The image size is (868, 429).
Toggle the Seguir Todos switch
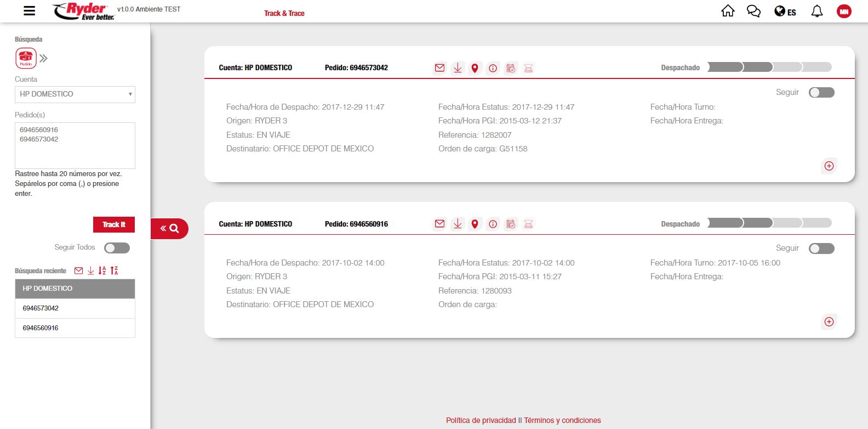117,248
